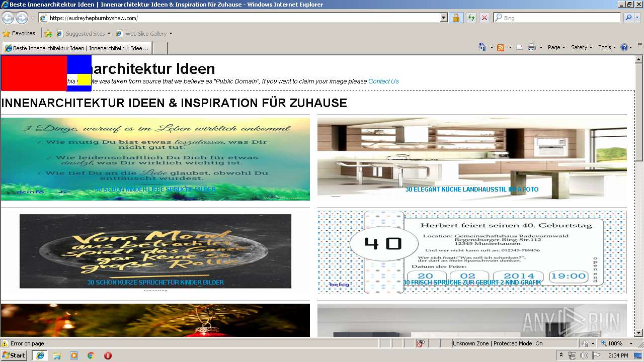
Task: Add to Favorites Bar star-arrow icon
Action: pos(48,34)
